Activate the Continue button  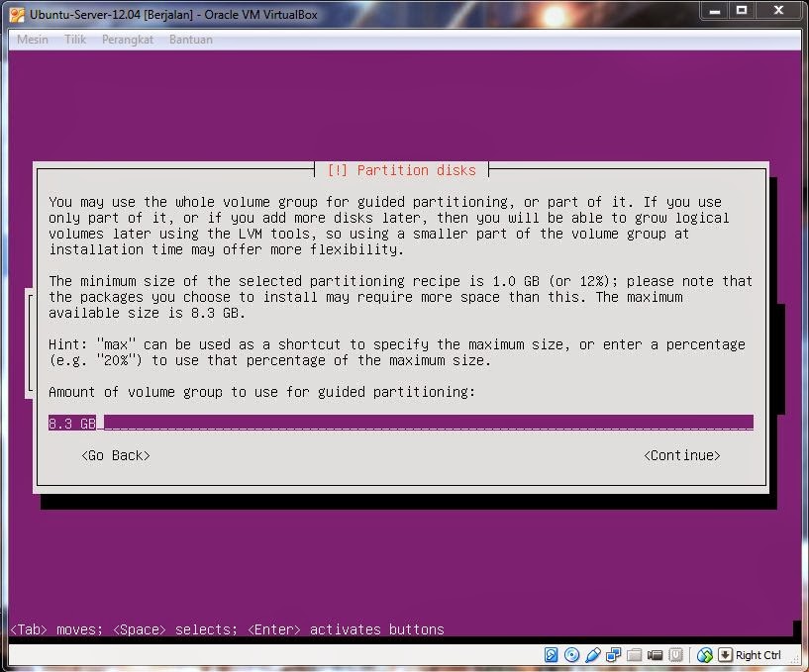click(682, 455)
